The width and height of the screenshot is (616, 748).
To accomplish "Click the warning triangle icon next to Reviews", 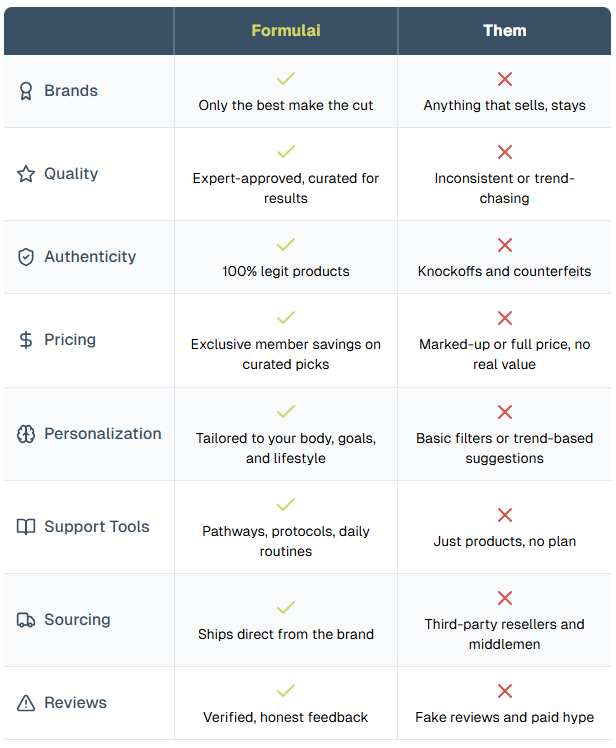I will coord(26,703).
